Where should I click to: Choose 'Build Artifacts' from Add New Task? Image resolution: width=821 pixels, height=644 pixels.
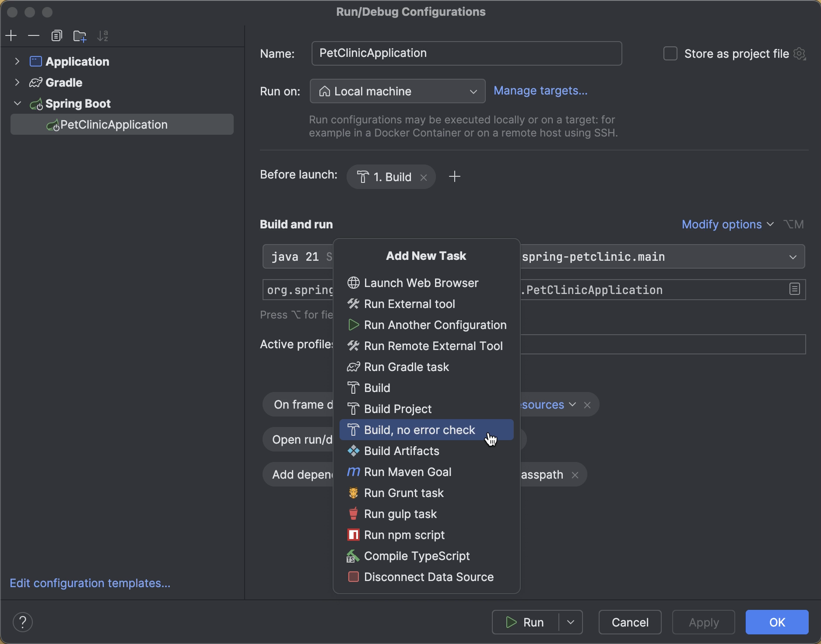pos(401,451)
